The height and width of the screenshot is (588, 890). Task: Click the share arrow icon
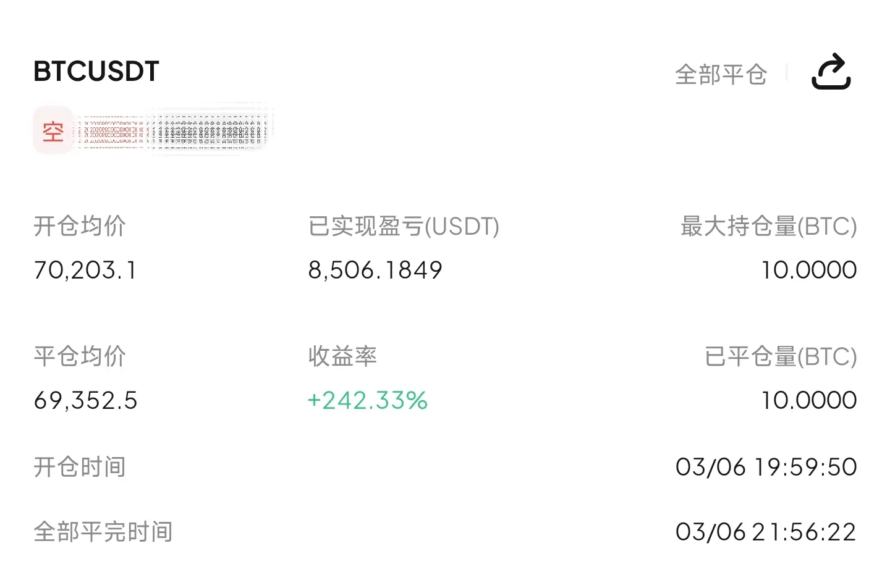click(831, 72)
